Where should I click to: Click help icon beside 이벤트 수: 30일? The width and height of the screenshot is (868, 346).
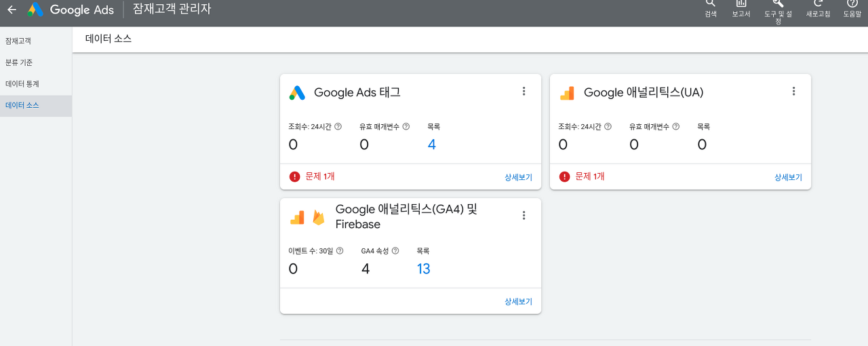(x=340, y=251)
